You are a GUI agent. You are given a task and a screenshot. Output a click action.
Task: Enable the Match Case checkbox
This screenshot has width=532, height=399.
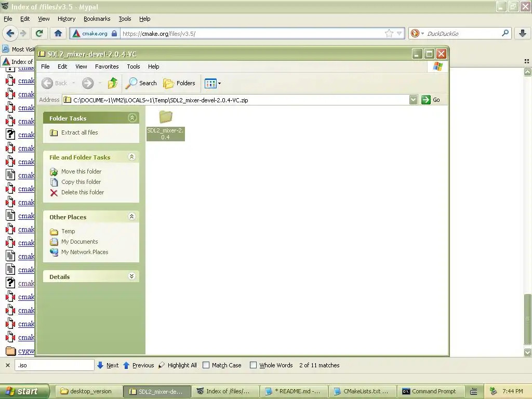point(206,365)
